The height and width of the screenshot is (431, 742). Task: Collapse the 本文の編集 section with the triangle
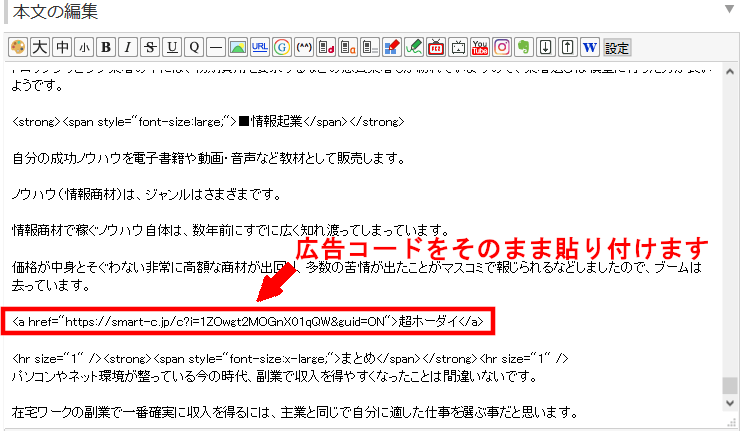click(729, 9)
